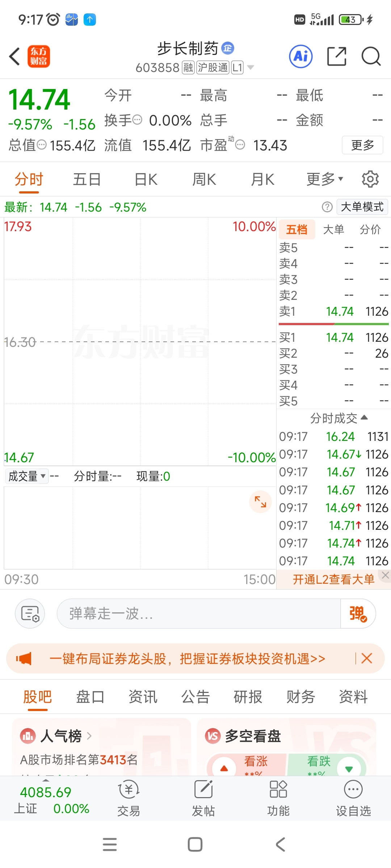391x868 pixels.
Task: Open the 资料 tab
Action: (353, 697)
